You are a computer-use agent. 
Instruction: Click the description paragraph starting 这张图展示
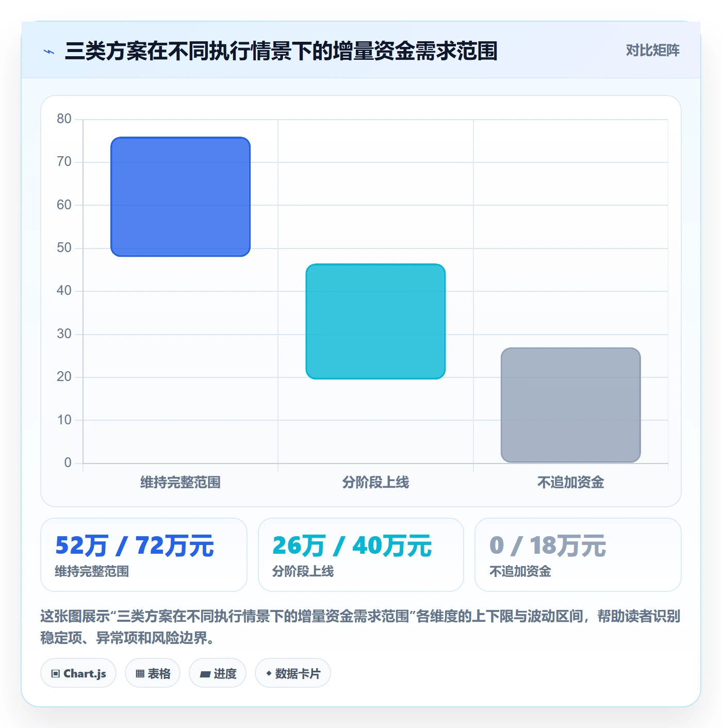(x=360, y=626)
